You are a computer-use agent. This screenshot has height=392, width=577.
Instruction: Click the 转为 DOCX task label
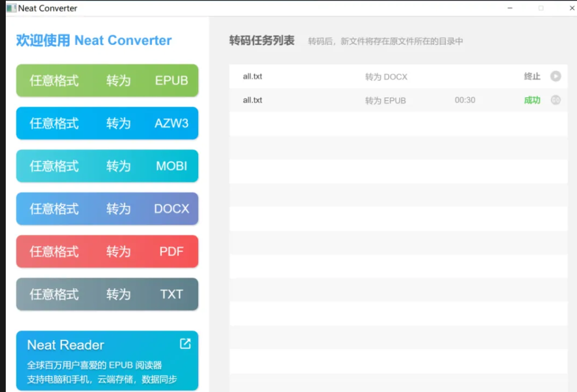click(x=386, y=77)
